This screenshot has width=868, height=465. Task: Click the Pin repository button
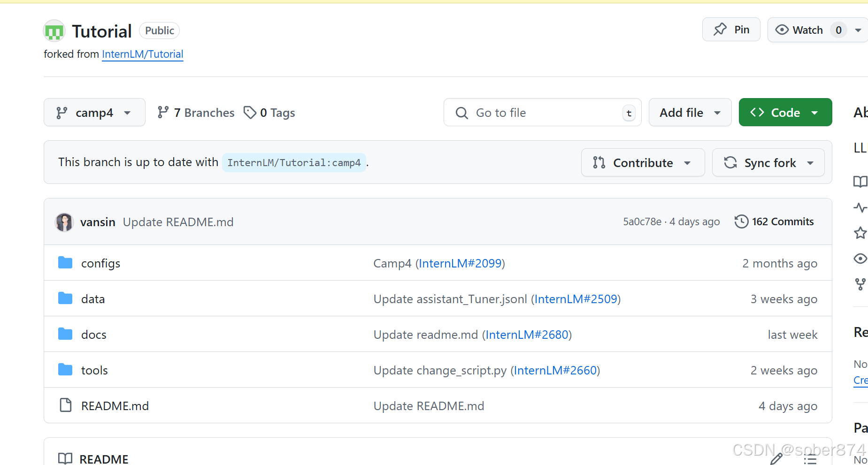(x=731, y=30)
